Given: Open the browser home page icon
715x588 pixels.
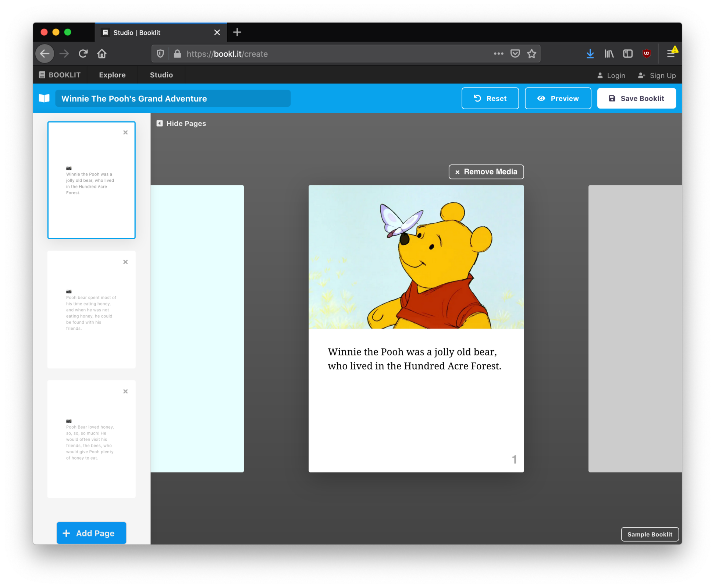Looking at the screenshot, I should [x=102, y=54].
